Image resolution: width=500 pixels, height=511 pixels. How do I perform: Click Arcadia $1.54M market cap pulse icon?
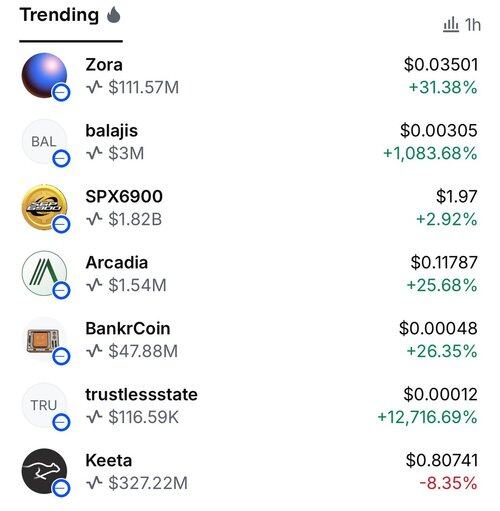pos(94,285)
